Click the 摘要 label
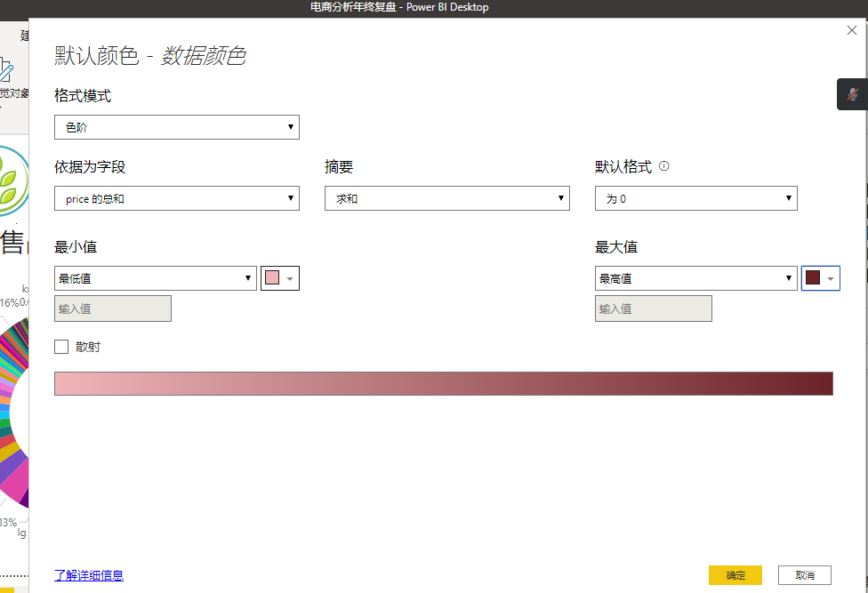This screenshot has width=868, height=593. [x=339, y=166]
